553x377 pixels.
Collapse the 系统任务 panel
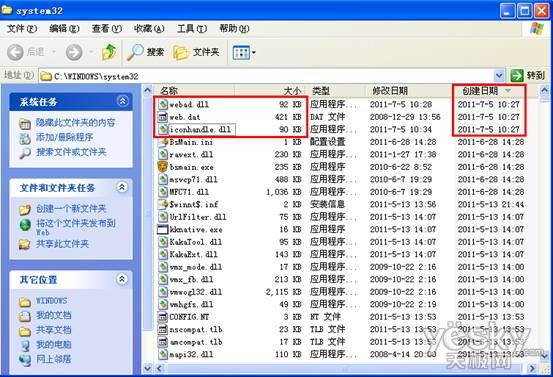coord(122,102)
